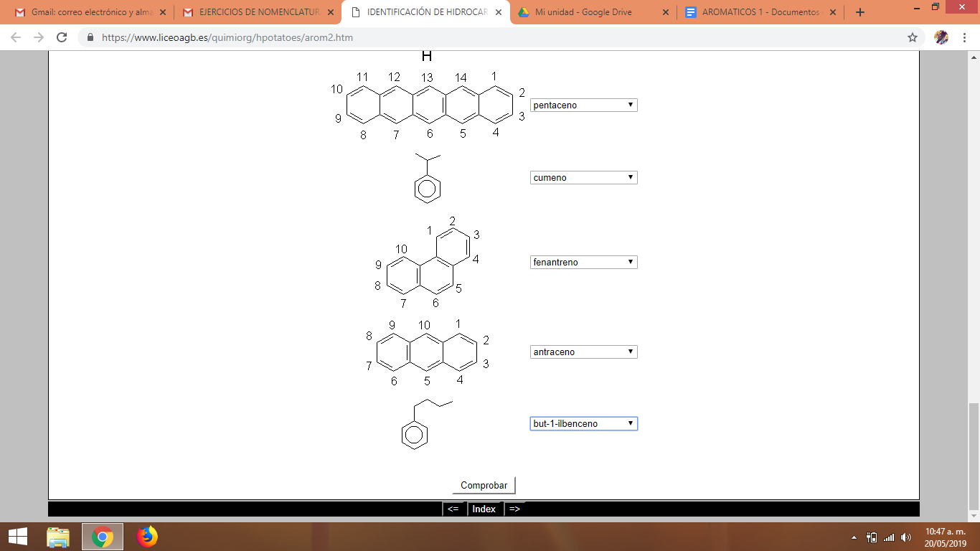This screenshot has width=980, height=551.
Task: Click the browser back arrow
Action: tap(16, 37)
